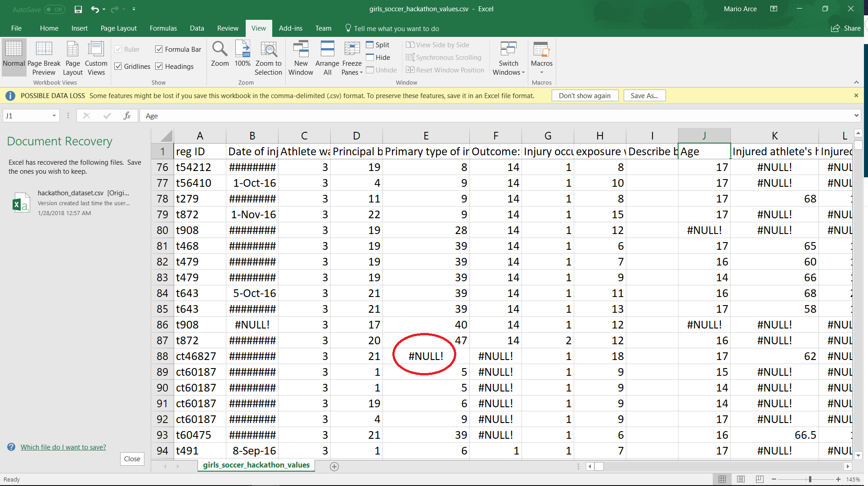Select the girls_soccer_hackathon_values sheet tab

pos(256,465)
